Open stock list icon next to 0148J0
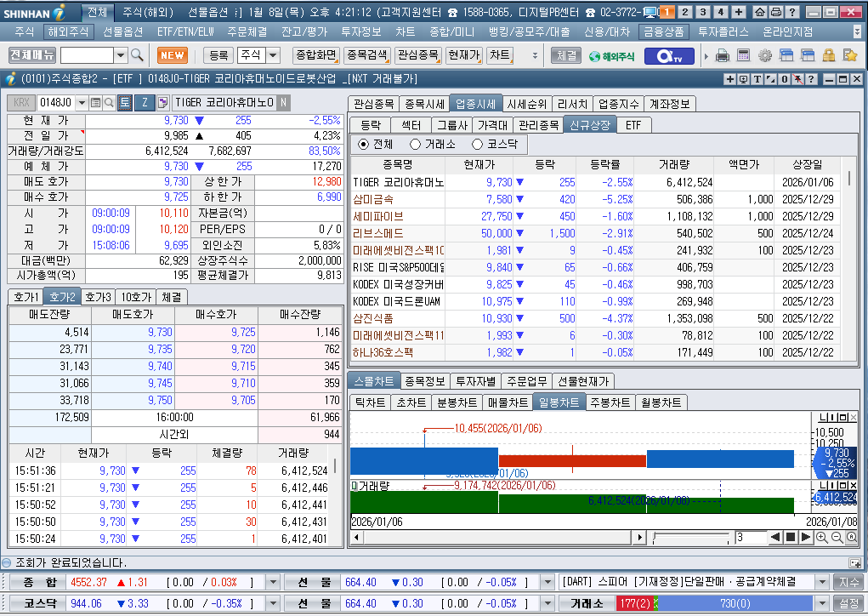 pyautogui.click(x=95, y=102)
